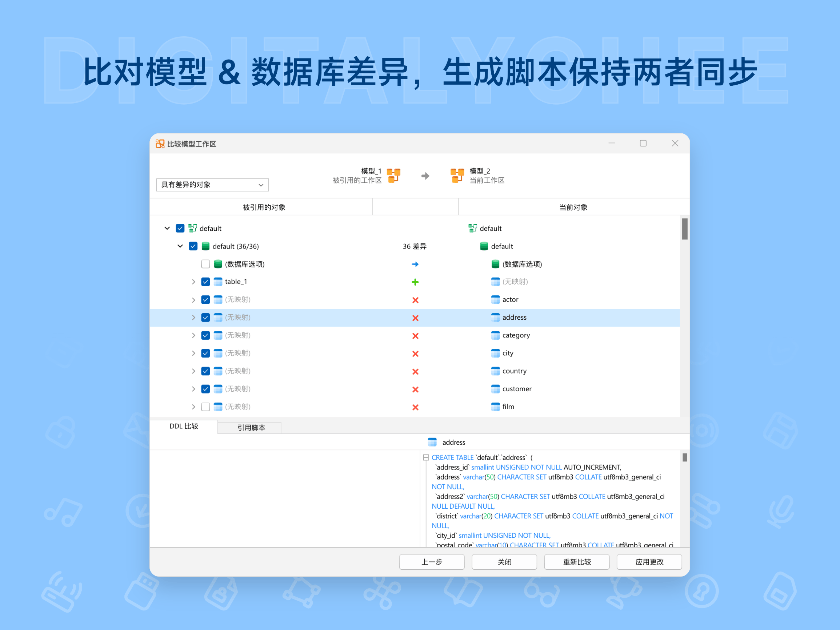Click the green plus icon on table_1 row
Viewport: 840px width, 630px height.
415,282
